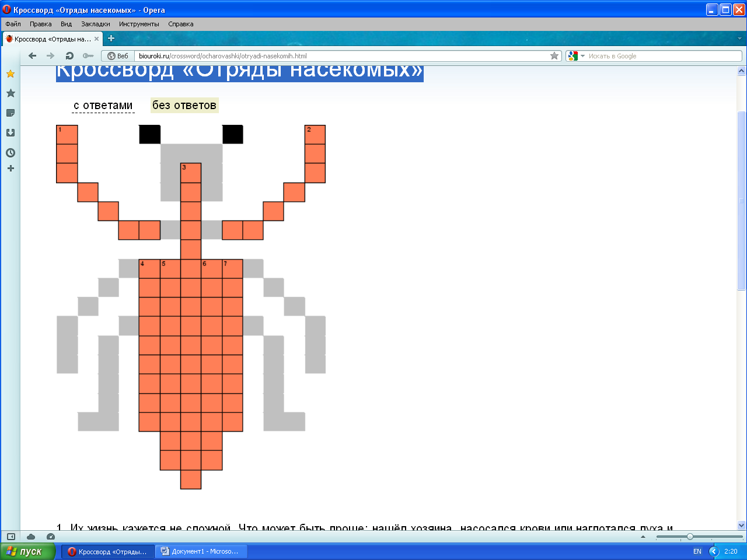Open a new tab with plus button

coord(111,38)
